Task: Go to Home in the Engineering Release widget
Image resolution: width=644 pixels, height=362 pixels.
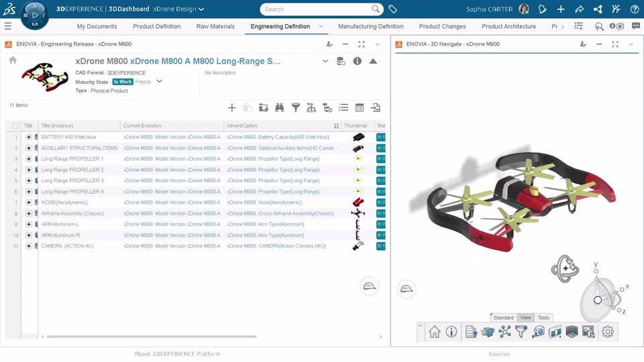Action: pos(13,60)
